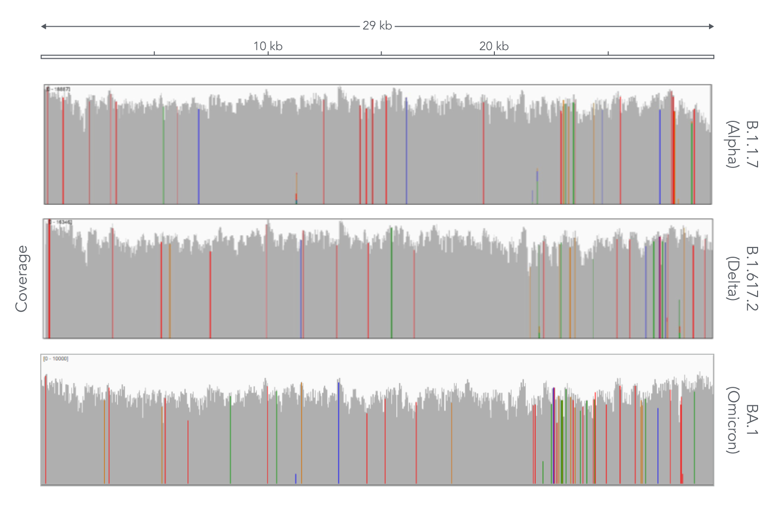The width and height of the screenshot is (777, 532).
Task: Click the first blue variant bar in Alpha track
Action: pos(198,155)
